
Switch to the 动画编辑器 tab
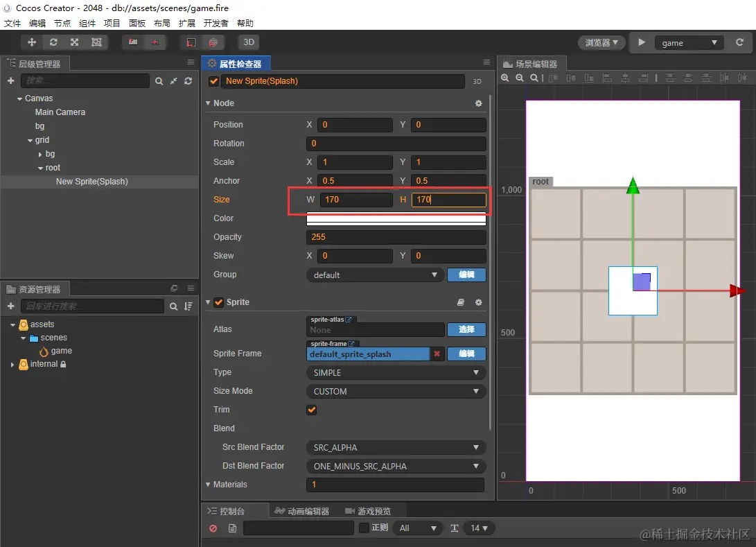tap(303, 512)
